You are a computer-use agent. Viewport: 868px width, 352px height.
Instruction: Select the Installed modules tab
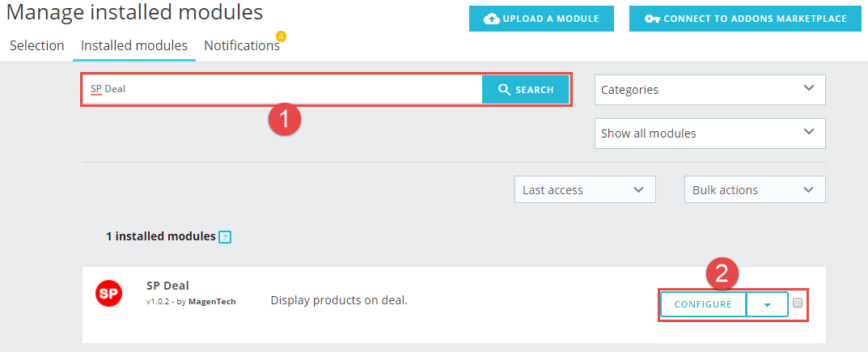[x=134, y=45]
